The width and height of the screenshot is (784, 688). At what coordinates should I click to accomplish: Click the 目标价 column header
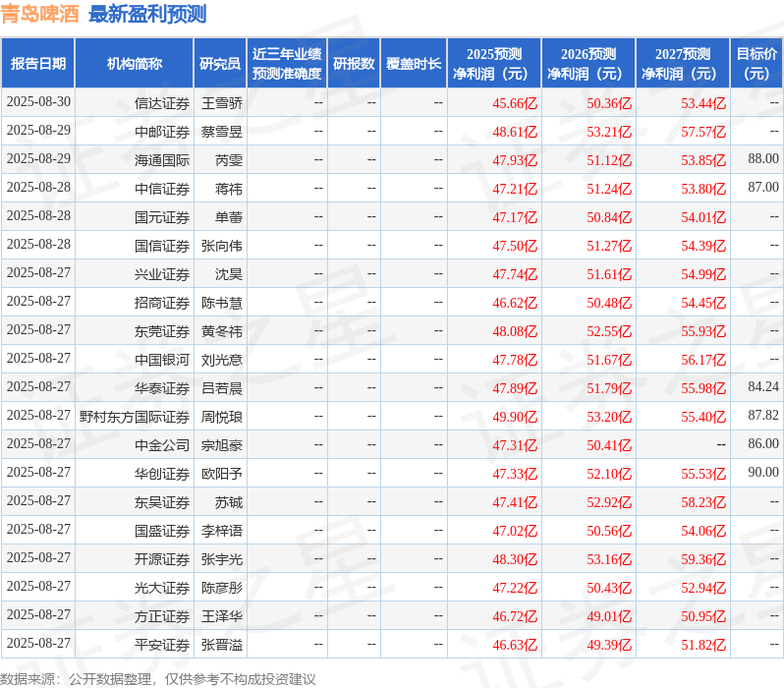[x=757, y=64]
